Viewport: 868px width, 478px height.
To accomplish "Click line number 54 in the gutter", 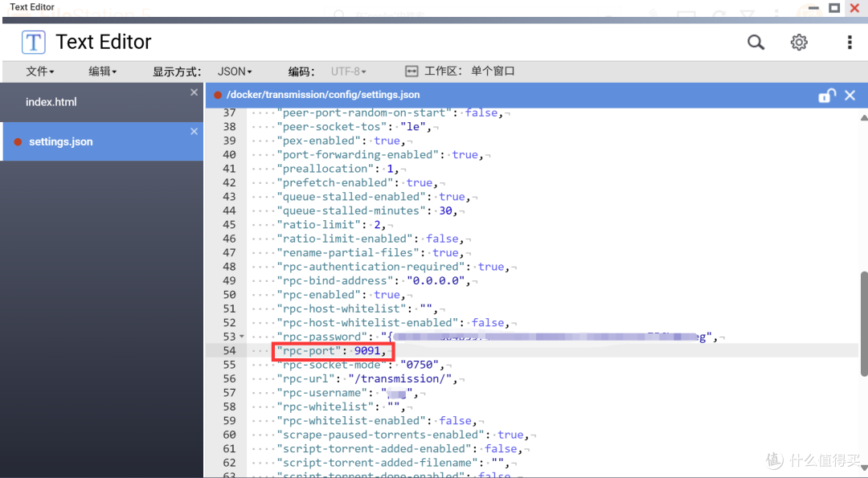I will point(229,351).
